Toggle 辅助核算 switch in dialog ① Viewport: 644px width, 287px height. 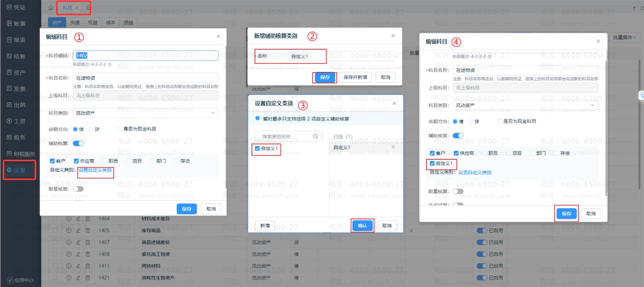[78, 143]
